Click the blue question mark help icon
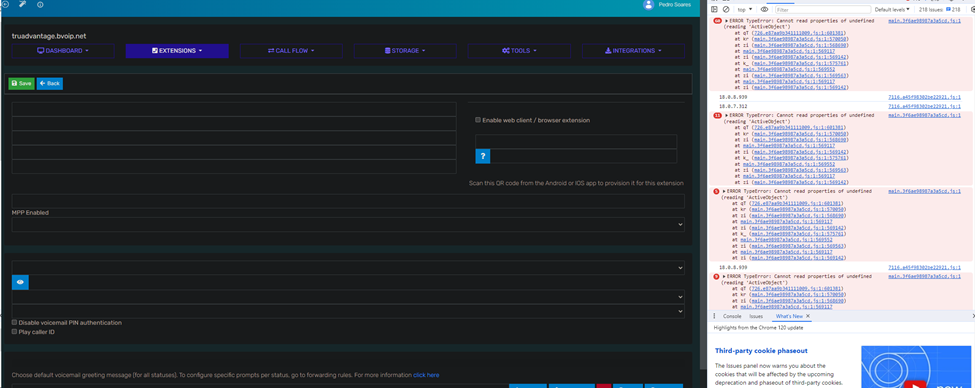 (x=483, y=156)
